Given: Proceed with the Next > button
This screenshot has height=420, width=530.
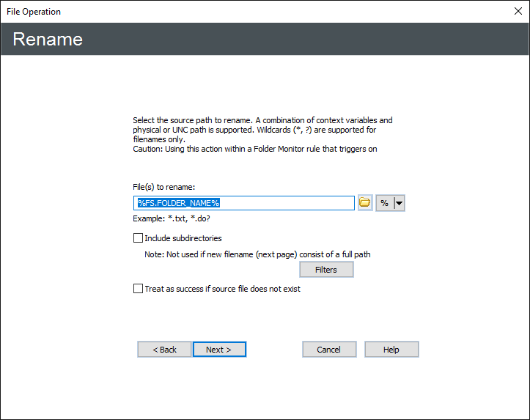Looking at the screenshot, I should point(219,350).
